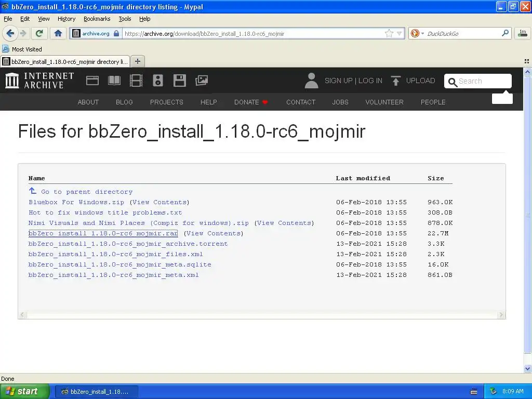
Task: View Contents of Bluebox For Windows.zip
Action: point(159,202)
